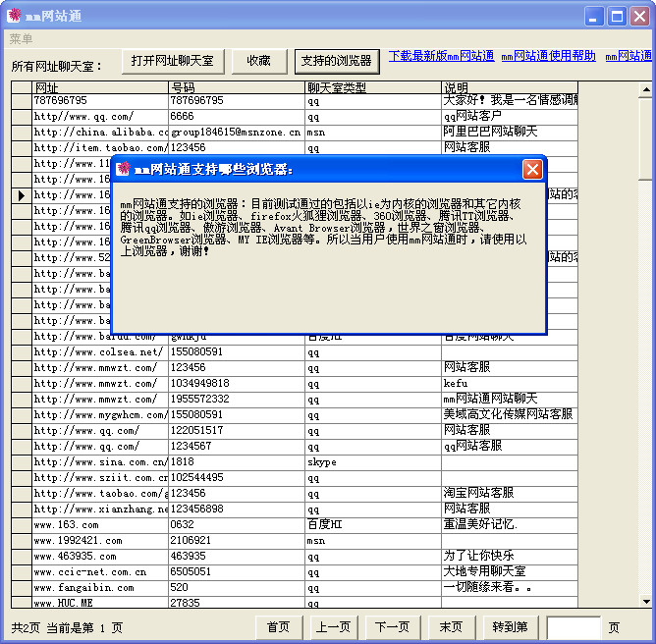
Task: Close the 支持哪些浏览器 dialog
Action: click(532, 170)
